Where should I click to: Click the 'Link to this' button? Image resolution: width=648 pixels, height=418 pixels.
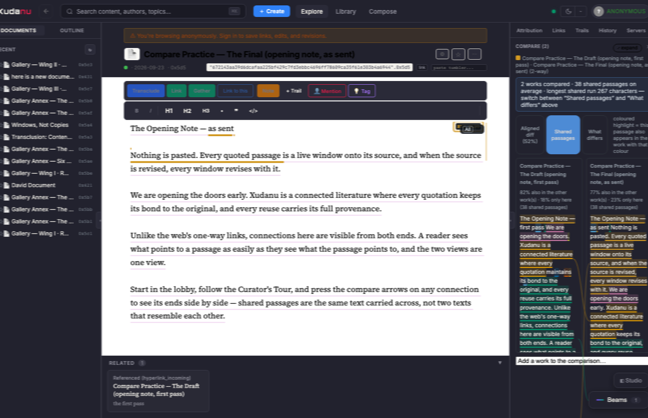pos(235,91)
